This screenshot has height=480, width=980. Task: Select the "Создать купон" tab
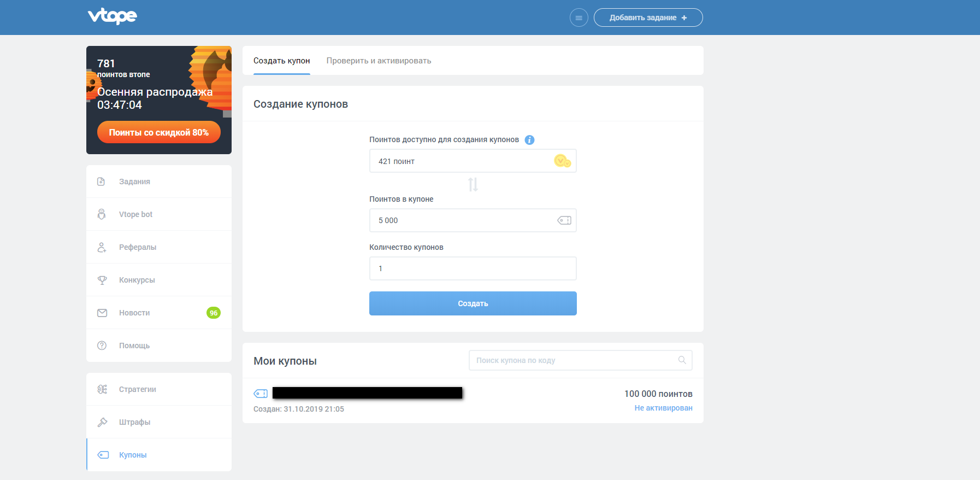281,61
